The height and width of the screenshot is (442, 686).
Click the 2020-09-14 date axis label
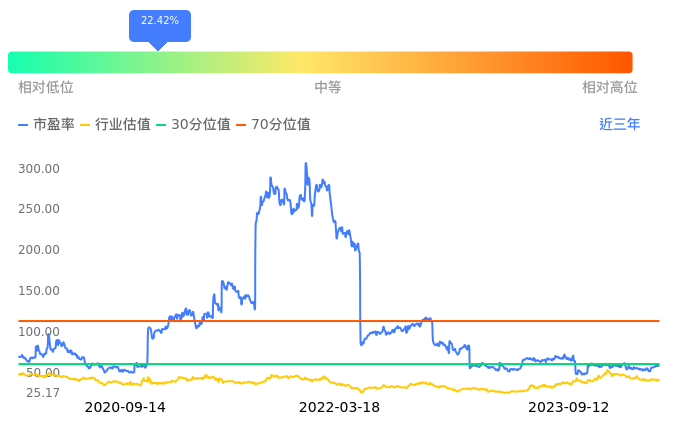pyautogui.click(x=125, y=407)
